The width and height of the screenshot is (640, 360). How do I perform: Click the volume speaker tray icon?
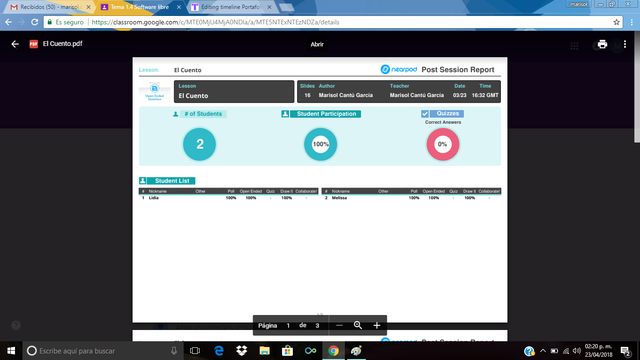[577, 351]
